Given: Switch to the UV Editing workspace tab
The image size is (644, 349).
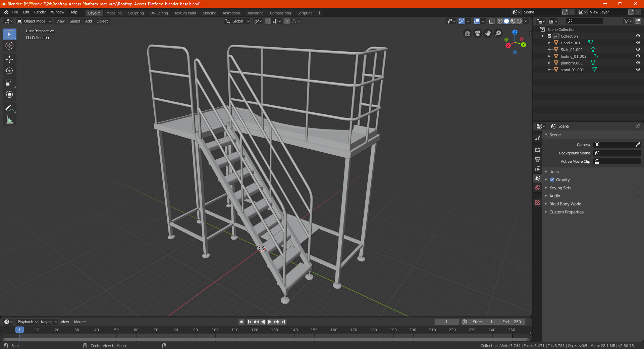Looking at the screenshot, I should (x=159, y=13).
